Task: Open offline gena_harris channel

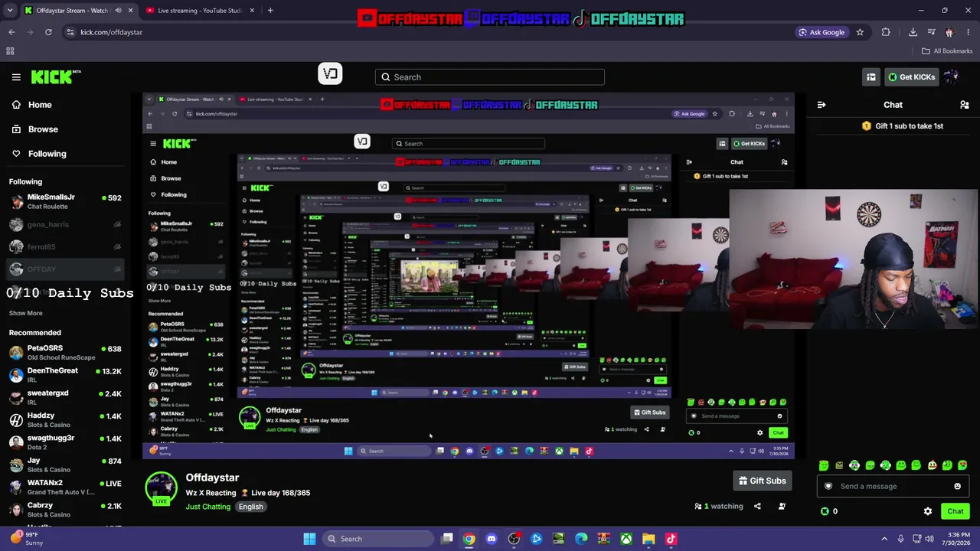Action: click(x=65, y=224)
